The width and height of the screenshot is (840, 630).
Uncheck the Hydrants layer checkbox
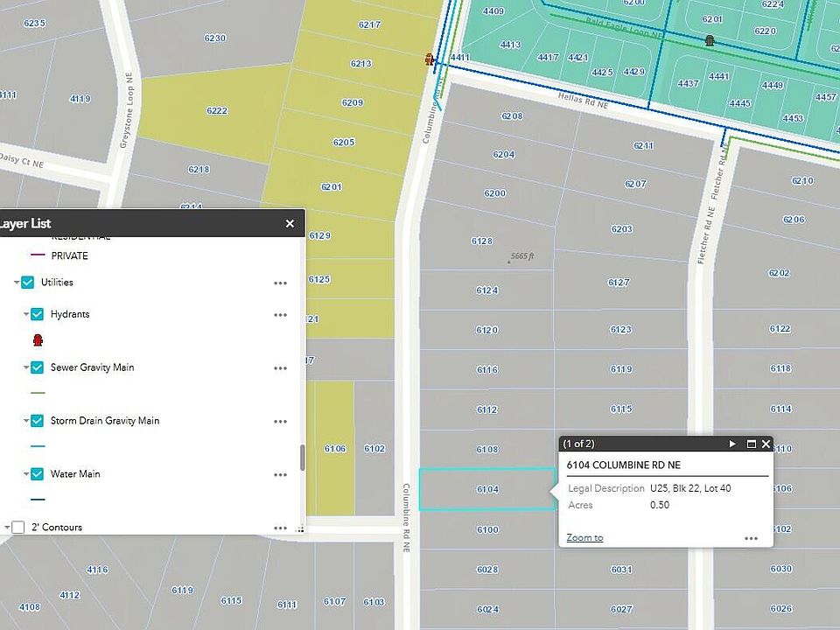click(37, 314)
